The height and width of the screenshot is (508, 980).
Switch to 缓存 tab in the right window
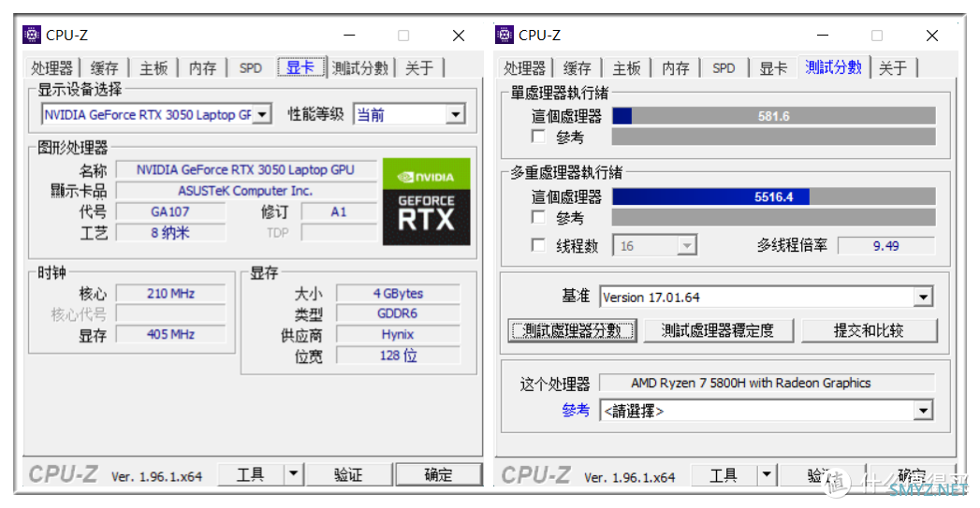[x=577, y=67]
